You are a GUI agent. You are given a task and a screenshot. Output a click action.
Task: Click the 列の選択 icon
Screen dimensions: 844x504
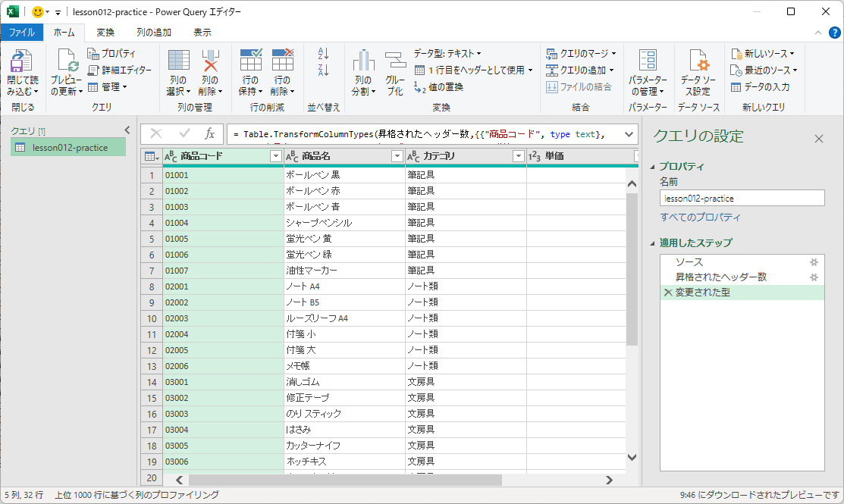tap(179, 60)
